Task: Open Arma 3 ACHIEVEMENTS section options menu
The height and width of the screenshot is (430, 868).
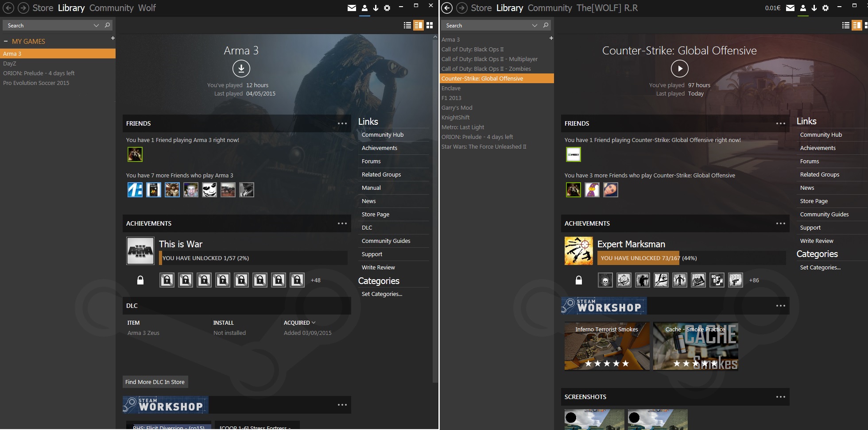Action: (x=342, y=223)
